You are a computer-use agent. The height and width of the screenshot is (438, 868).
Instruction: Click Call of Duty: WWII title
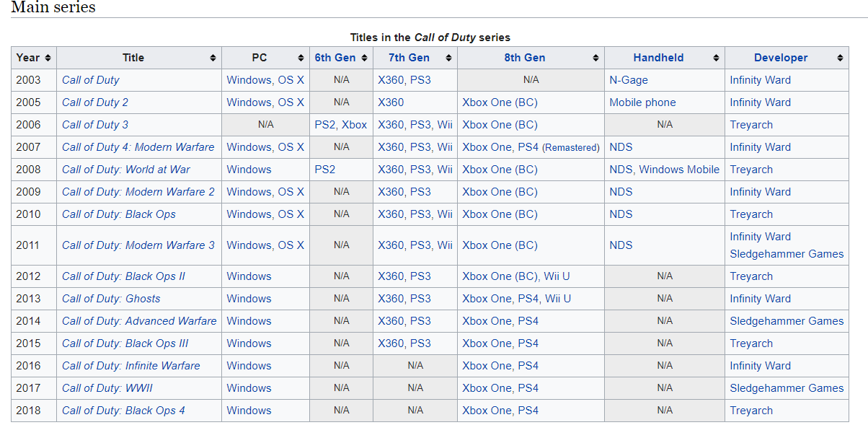point(107,388)
